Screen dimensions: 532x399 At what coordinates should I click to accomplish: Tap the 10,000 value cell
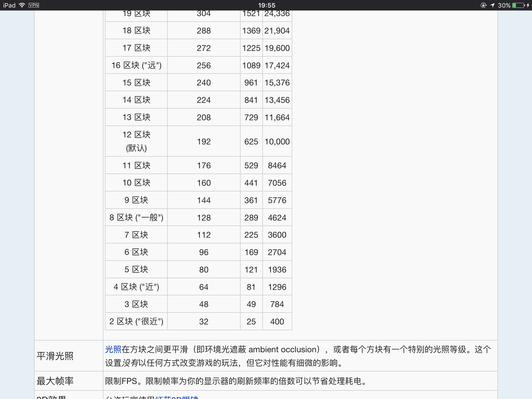[x=277, y=142]
